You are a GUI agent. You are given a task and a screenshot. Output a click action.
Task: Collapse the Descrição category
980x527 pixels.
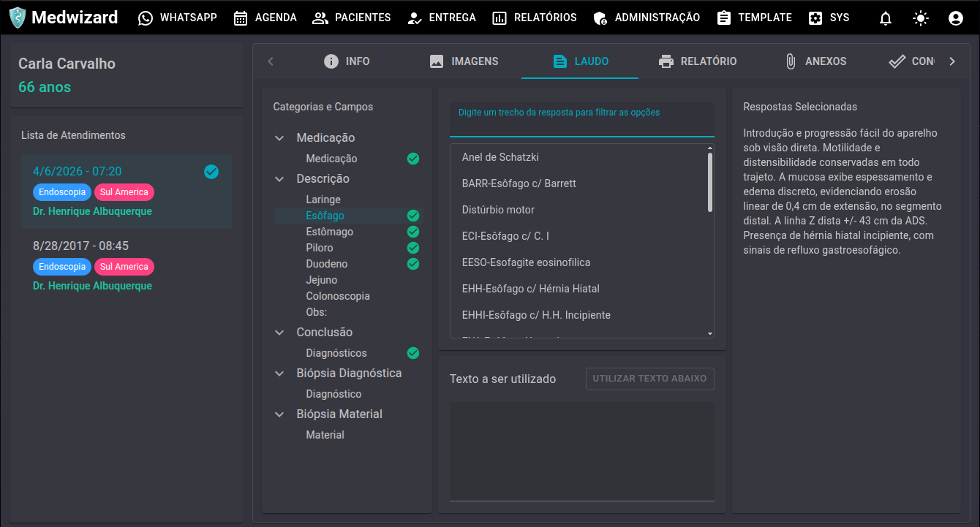click(279, 179)
